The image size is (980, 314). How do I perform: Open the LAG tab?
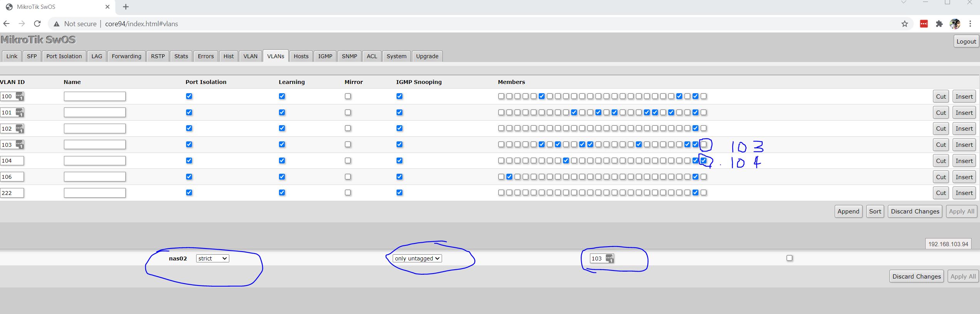point(97,56)
